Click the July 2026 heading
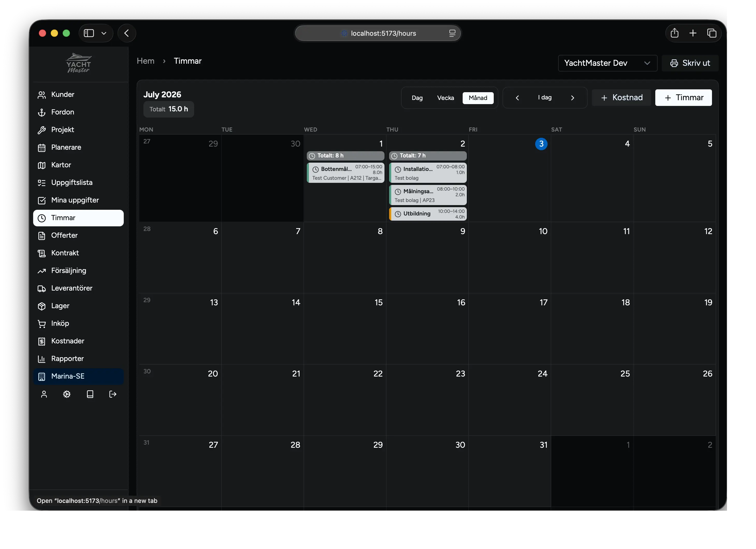 tap(162, 95)
